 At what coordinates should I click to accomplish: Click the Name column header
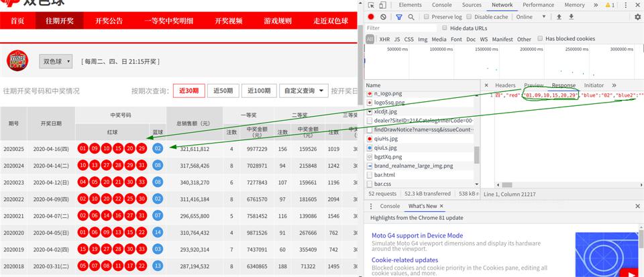tap(422, 85)
